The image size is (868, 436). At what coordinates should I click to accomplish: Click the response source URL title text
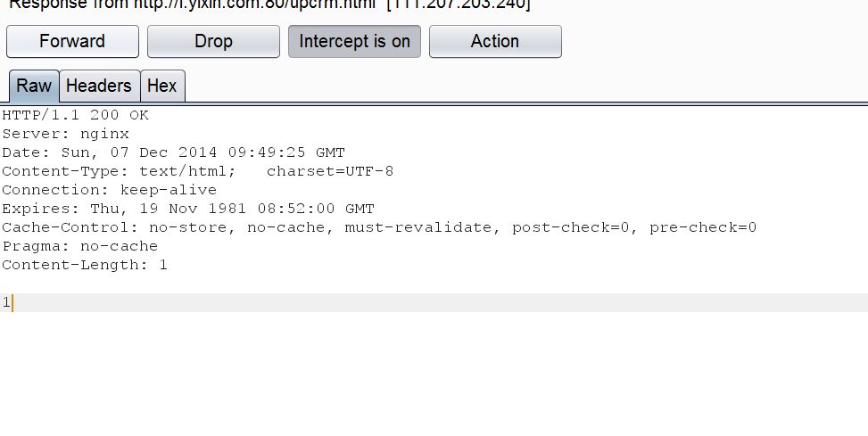point(269,4)
